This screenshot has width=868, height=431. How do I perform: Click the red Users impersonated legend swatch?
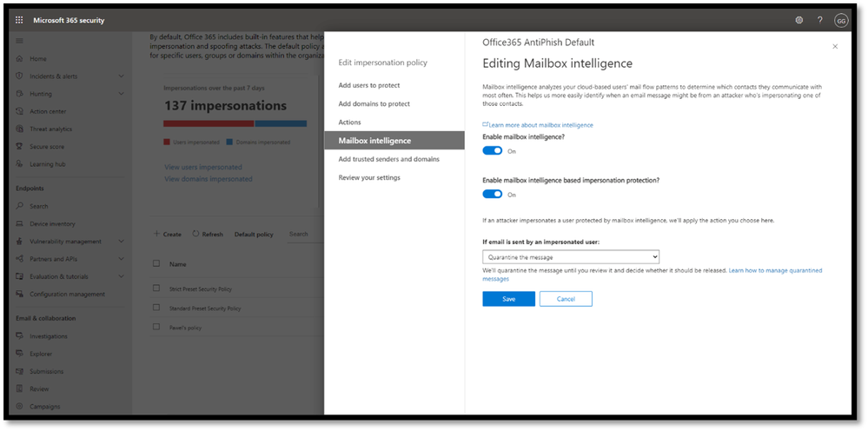[167, 143]
